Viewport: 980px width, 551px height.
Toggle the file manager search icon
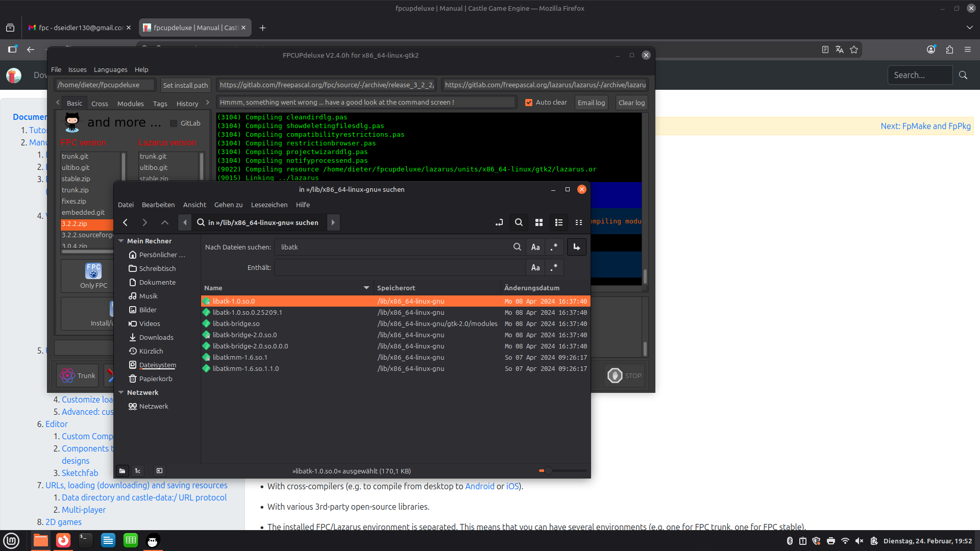[519, 222]
